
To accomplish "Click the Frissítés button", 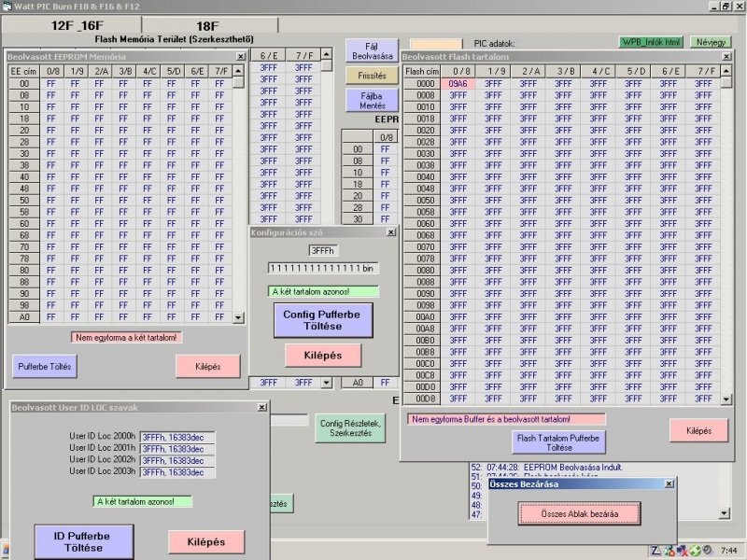I will [372, 76].
